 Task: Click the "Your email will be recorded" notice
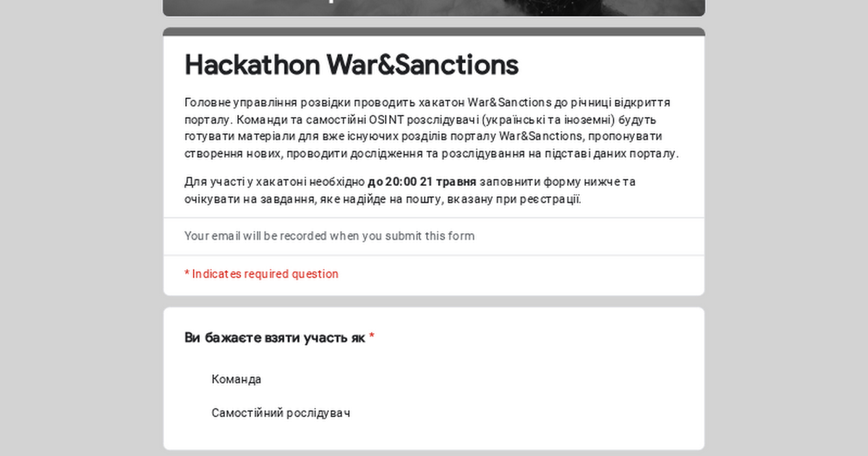pyautogui.click(x=329, y=236)
